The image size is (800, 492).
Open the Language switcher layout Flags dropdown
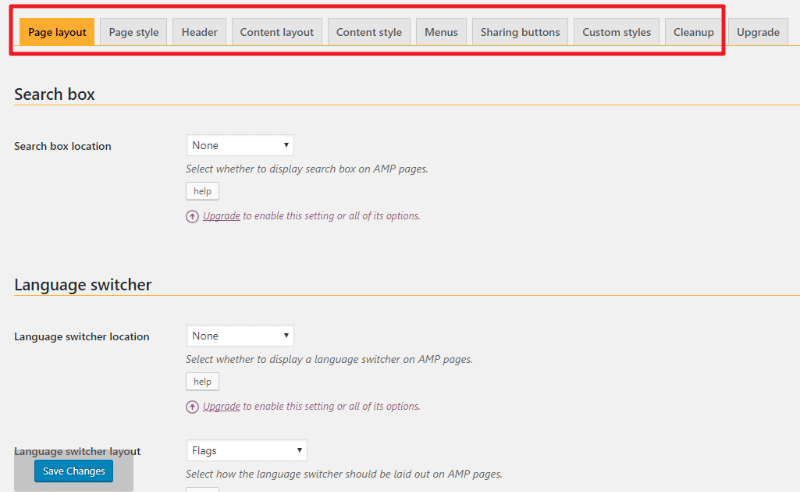pyautogui.click(x=246, y=451)
